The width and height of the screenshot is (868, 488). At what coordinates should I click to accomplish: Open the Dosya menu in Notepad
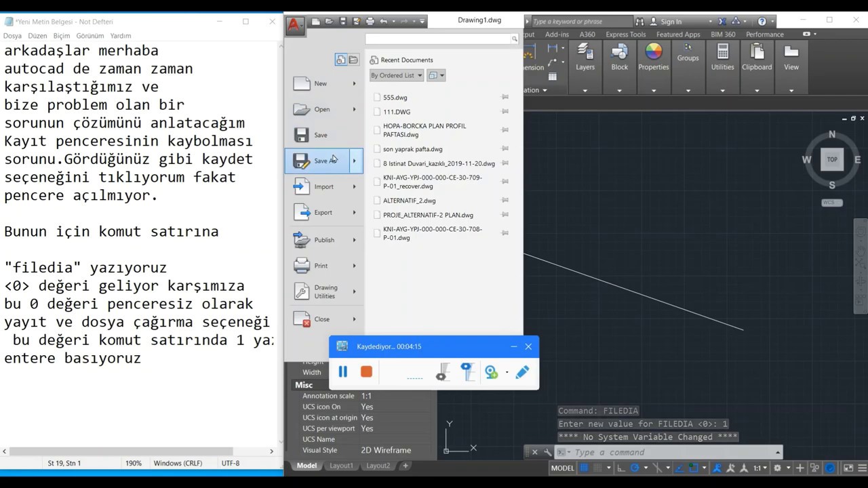pyautogui.click(x=12, y=35)
